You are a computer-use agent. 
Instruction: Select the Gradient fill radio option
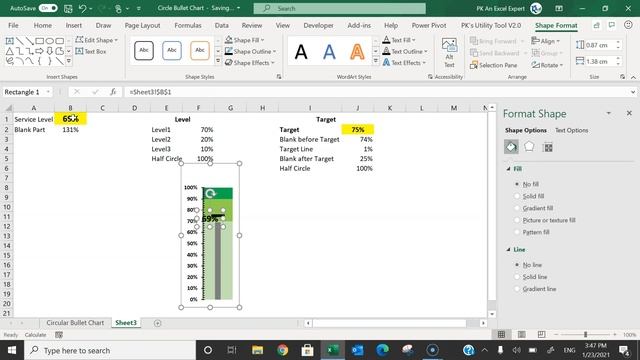(x=517, y=208)
